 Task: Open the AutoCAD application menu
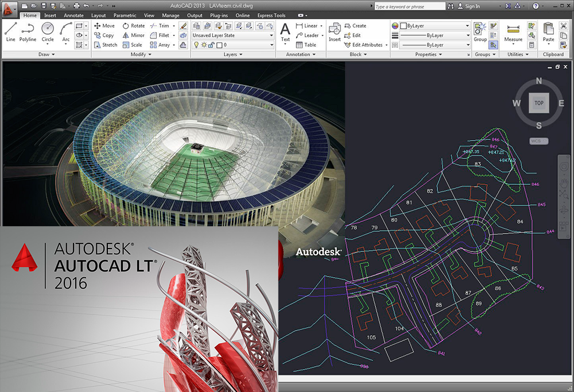pos(9,9)
